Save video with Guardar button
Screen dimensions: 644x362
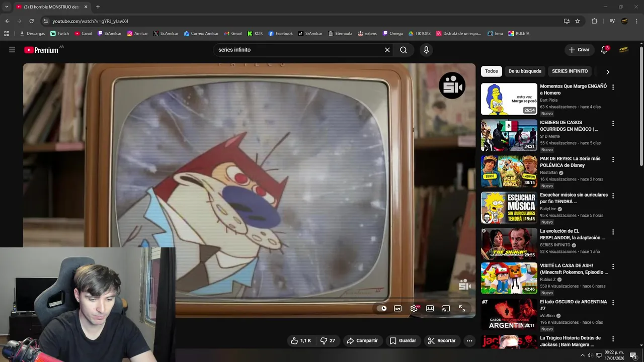[403, 340]
